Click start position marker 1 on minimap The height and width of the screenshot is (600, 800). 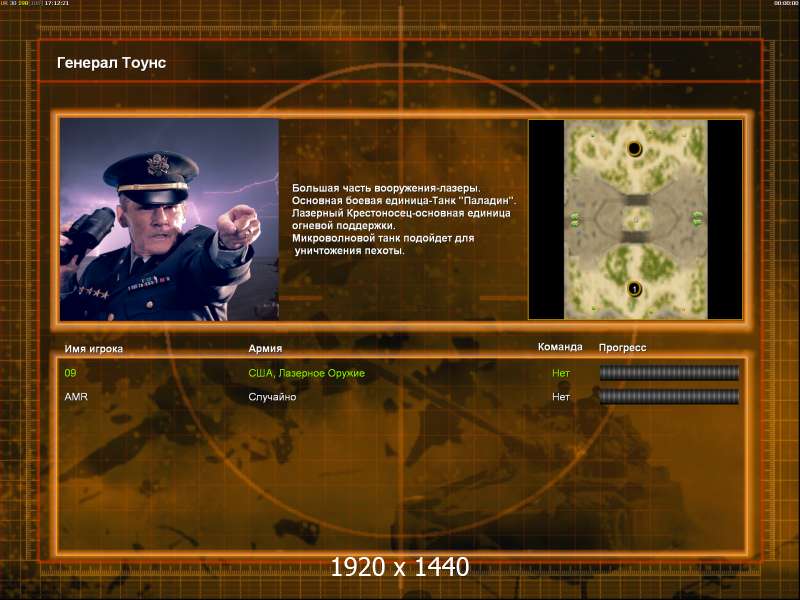click(x=633, y=289)
